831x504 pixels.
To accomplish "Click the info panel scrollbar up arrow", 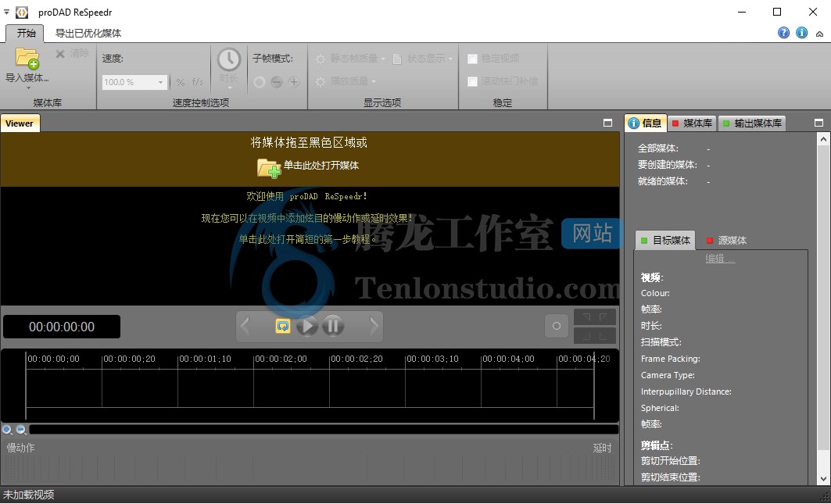I will (823, 139).
